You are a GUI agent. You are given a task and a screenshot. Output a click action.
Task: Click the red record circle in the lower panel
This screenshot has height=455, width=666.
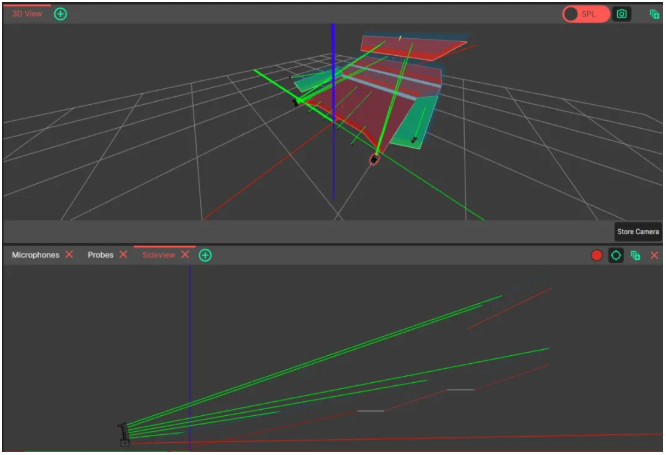click(x=597, y=256)
